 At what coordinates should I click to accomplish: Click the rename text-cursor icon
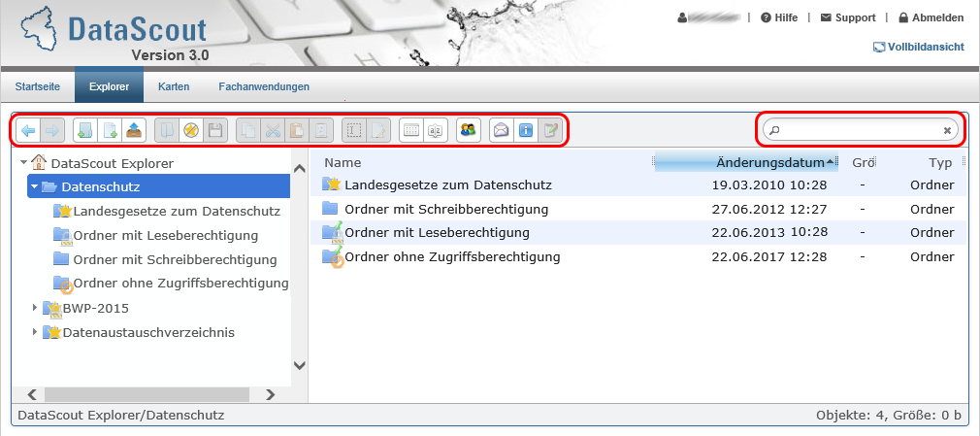tap(354, 130)
